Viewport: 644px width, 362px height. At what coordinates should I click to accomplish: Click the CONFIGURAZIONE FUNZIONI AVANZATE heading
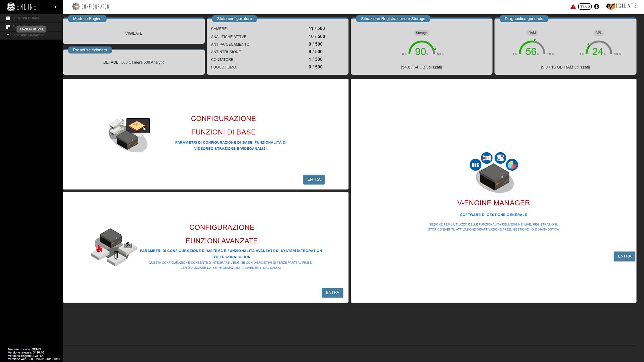[221, 234]
